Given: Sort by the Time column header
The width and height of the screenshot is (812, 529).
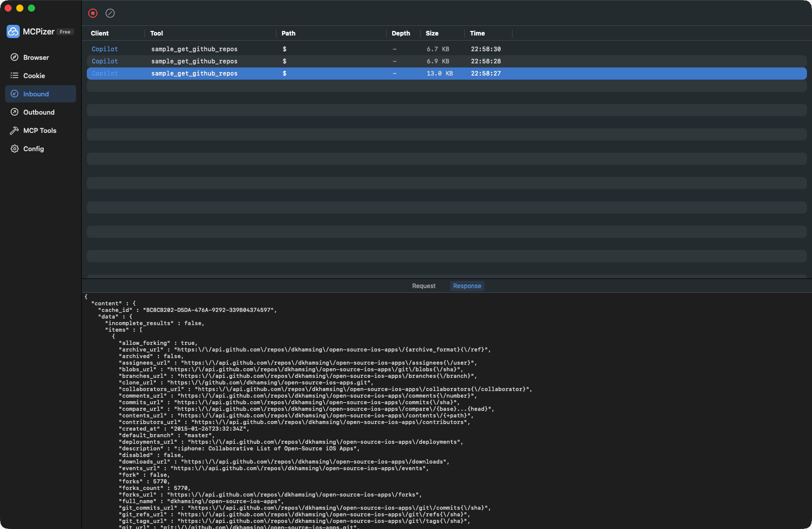Looking at the screenshot, I should (477, 33).
